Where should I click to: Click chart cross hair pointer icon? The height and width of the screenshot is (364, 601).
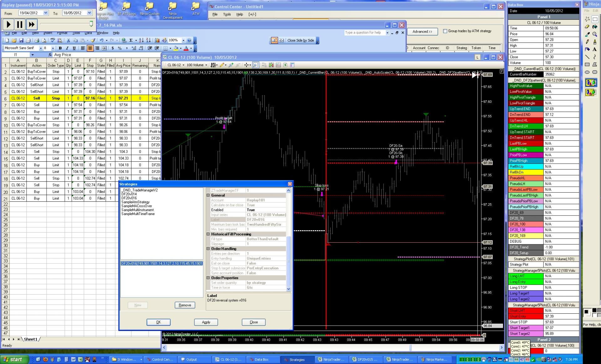click(x=247, y=65)
